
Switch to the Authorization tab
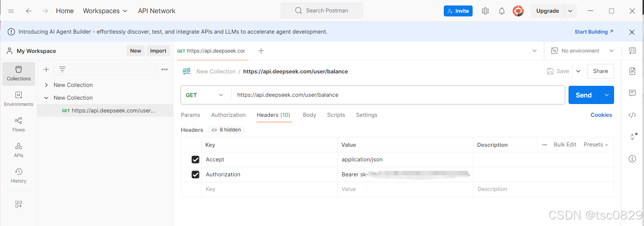[228, 115]
